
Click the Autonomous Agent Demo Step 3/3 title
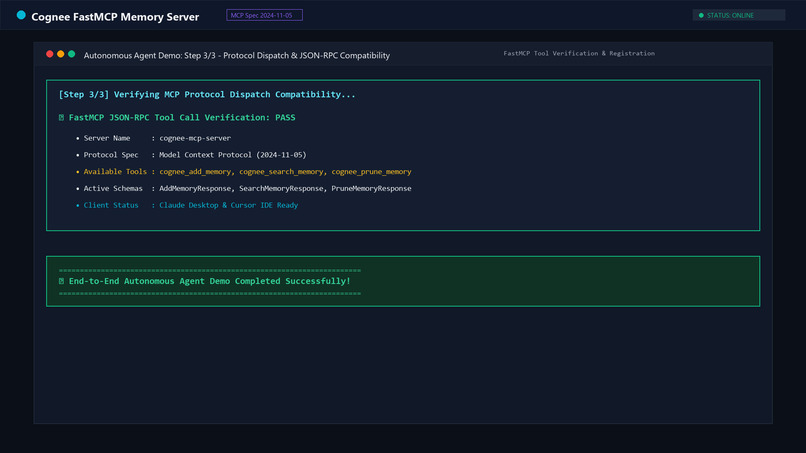[236, 56]
